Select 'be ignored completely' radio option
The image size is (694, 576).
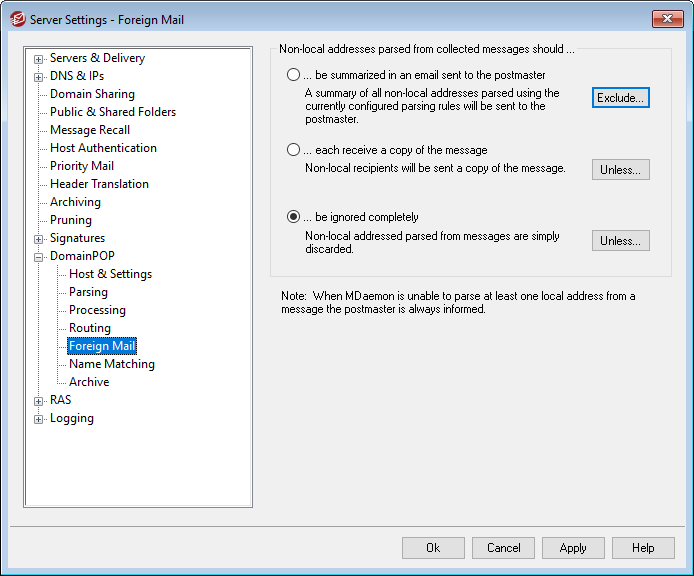(x=293, y=217)
